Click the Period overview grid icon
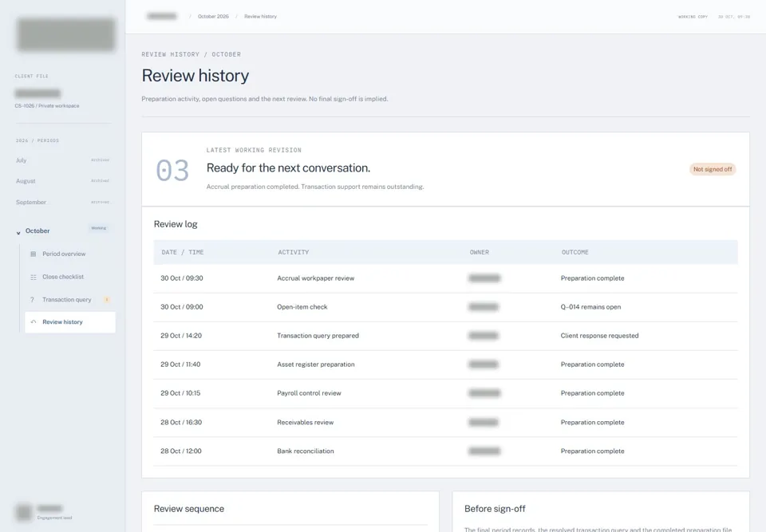Screen dimensions: 766x532 [x=34, y=254]
